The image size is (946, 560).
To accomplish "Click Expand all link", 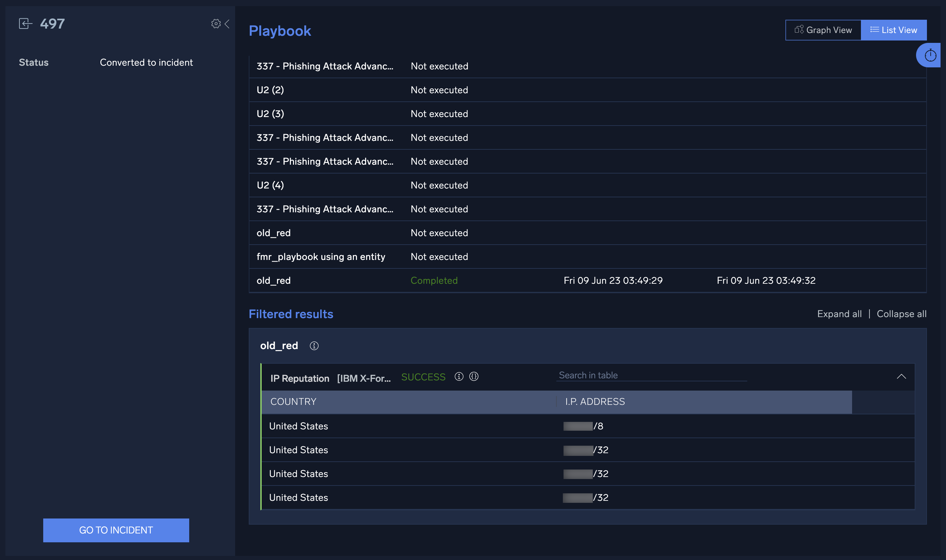I will (839, 314).
